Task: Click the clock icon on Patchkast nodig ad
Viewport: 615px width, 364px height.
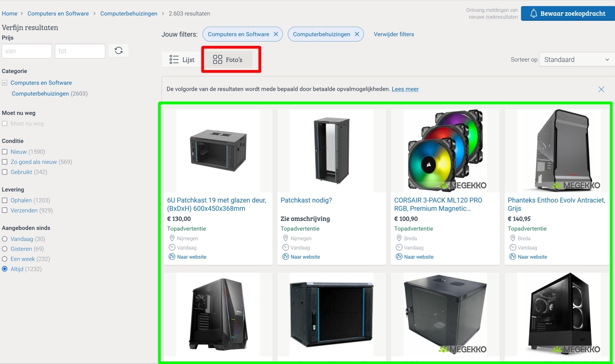Action: (286, 248)
